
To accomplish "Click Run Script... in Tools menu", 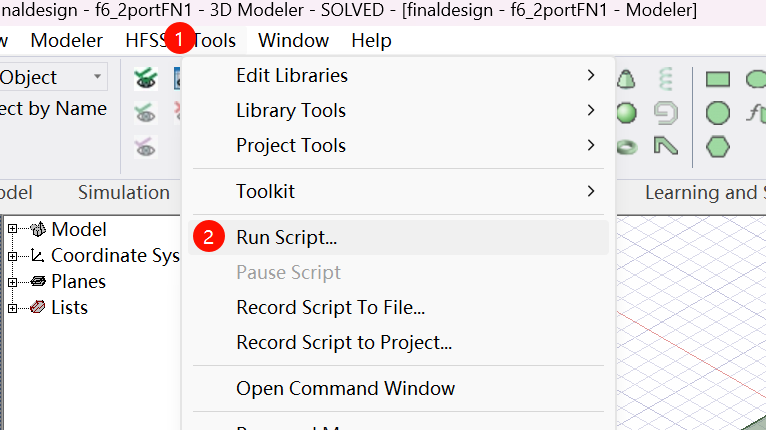I will coord(286,238).
